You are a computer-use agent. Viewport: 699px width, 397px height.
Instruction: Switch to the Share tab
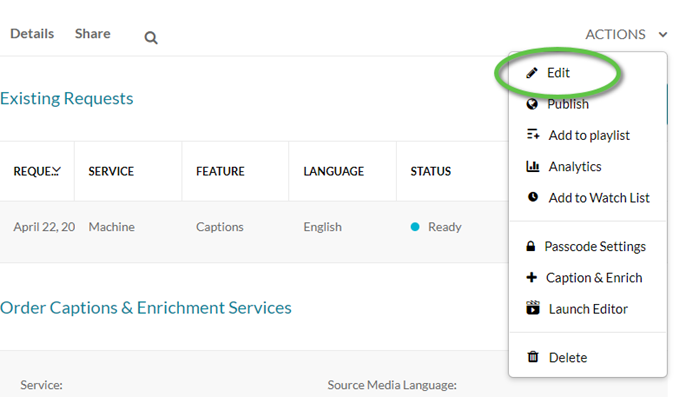click(92, 33)
